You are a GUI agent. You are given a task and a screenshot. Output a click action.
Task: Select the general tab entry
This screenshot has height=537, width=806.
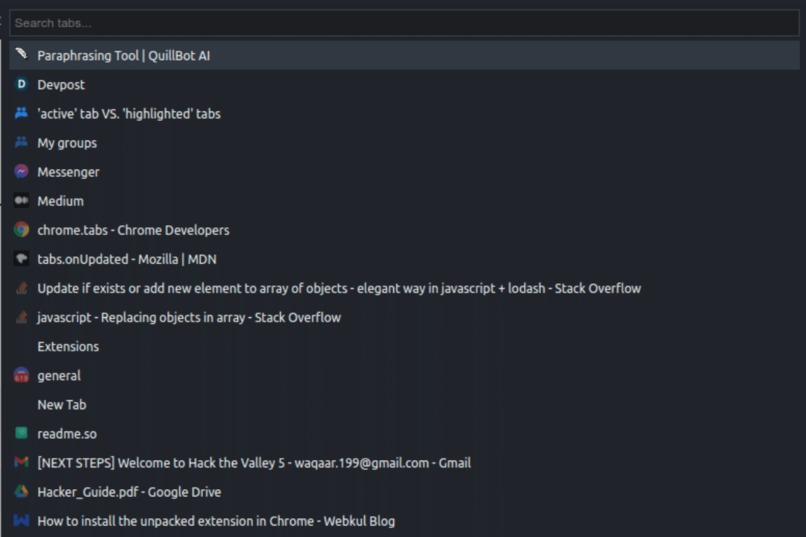(404, 376)
